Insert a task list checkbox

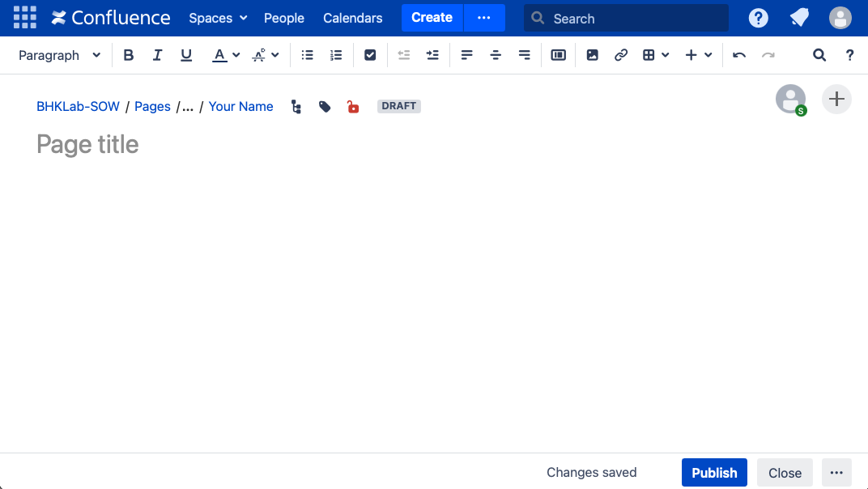370,55
